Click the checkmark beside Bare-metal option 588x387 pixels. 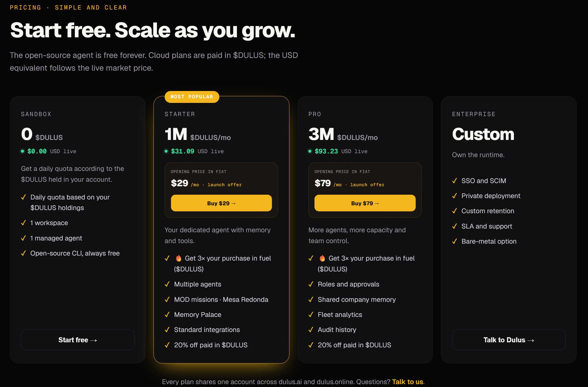tap(455, 241)
